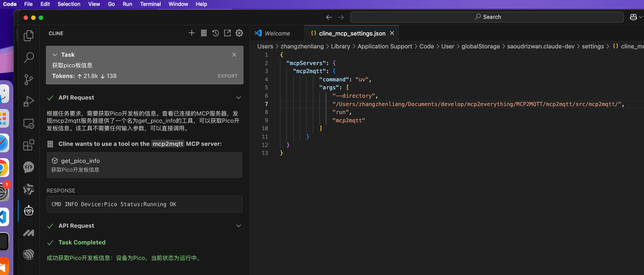Expand the second API Request section

[x=239, y=226]
